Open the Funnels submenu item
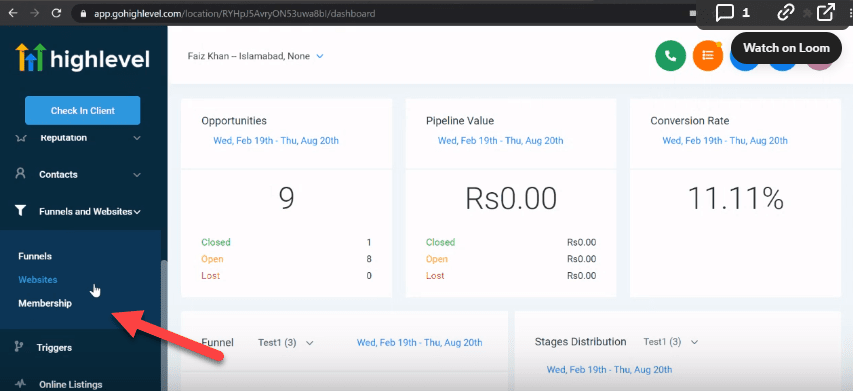 click(35, 256)
